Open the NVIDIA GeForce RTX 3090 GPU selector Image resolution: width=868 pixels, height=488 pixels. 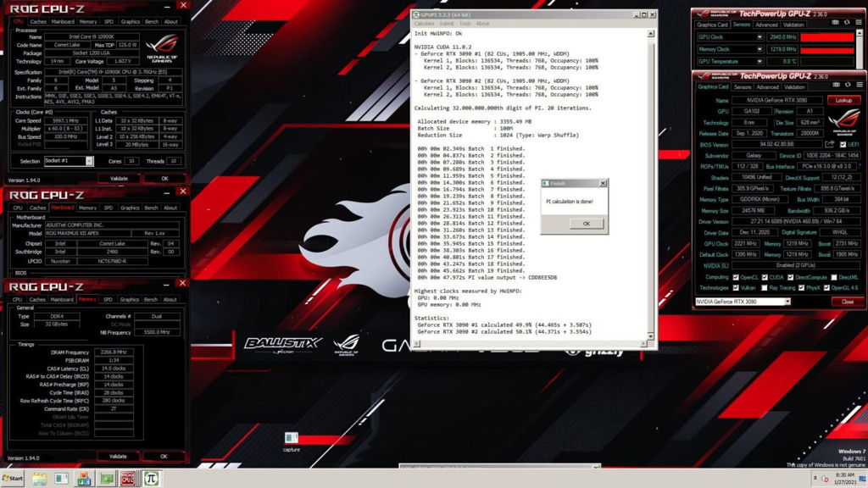click(x=743, y=302)
